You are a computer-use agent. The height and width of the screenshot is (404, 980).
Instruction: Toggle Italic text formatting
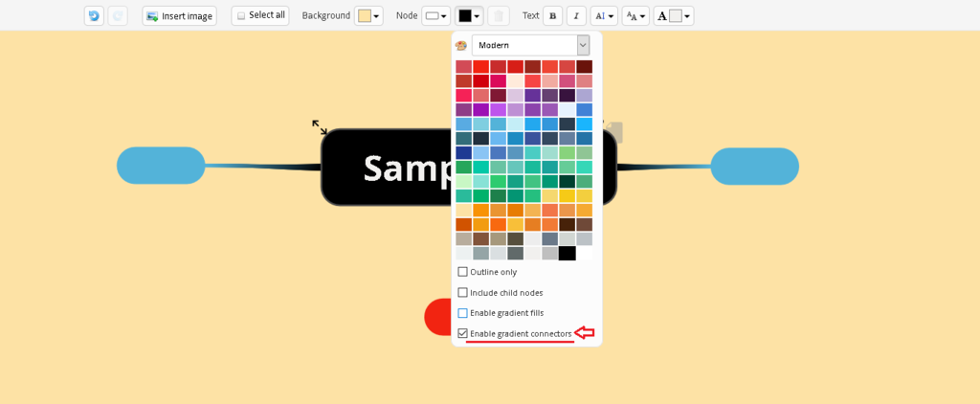[x=576, y=15]
